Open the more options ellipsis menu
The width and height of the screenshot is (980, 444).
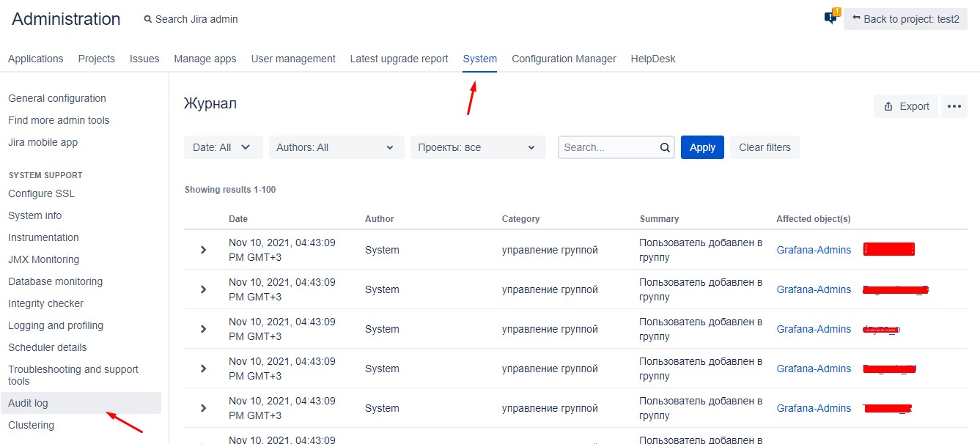click(954, 106)
